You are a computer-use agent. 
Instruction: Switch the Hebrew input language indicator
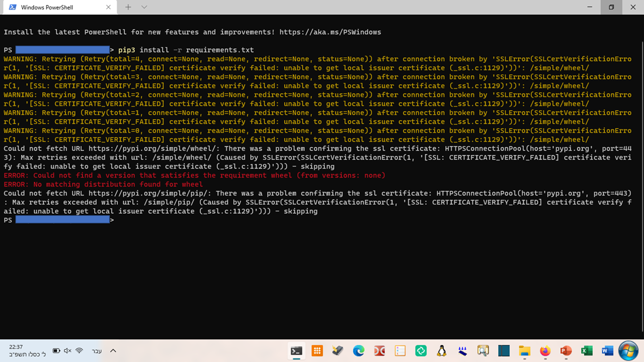[96, 350]
